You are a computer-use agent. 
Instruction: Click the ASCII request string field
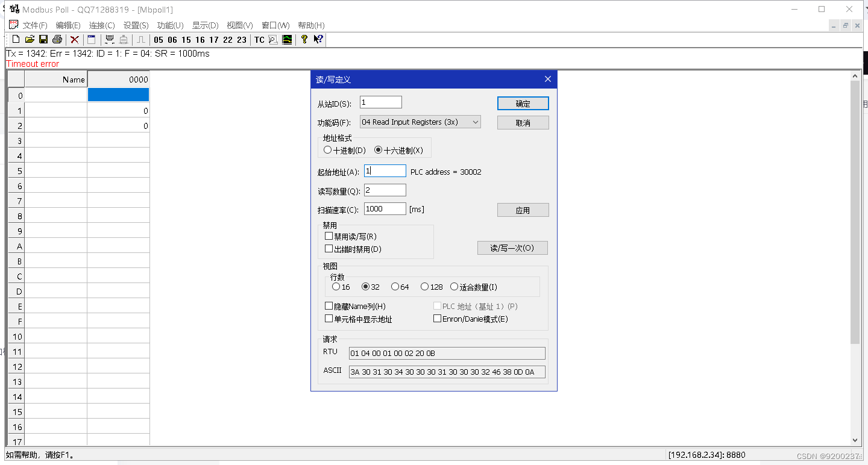coord(447,372)
